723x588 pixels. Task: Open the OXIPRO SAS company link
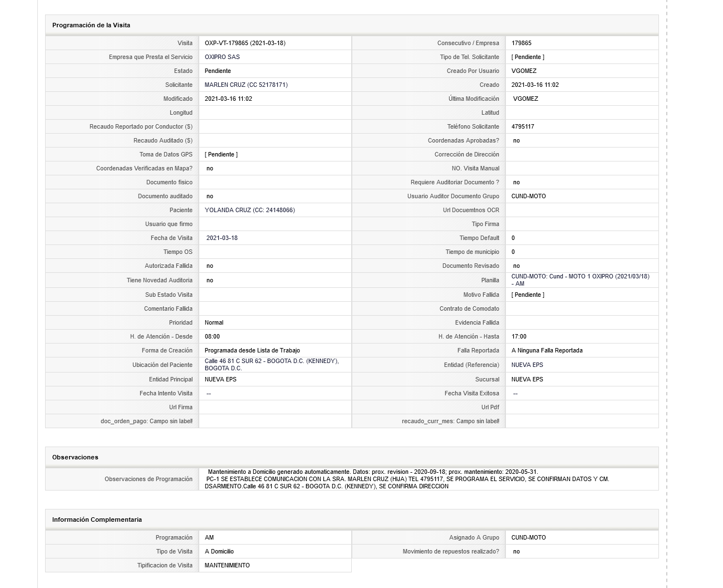[x=222, y=57]
